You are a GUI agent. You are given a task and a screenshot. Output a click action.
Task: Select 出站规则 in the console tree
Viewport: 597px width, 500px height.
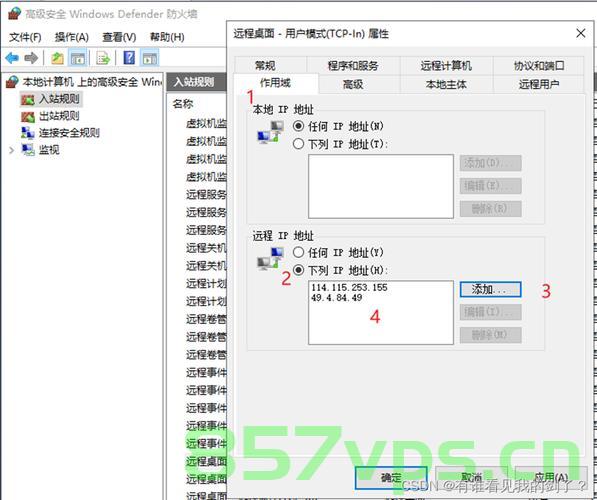pyautogui.click(x=59, y=116)
